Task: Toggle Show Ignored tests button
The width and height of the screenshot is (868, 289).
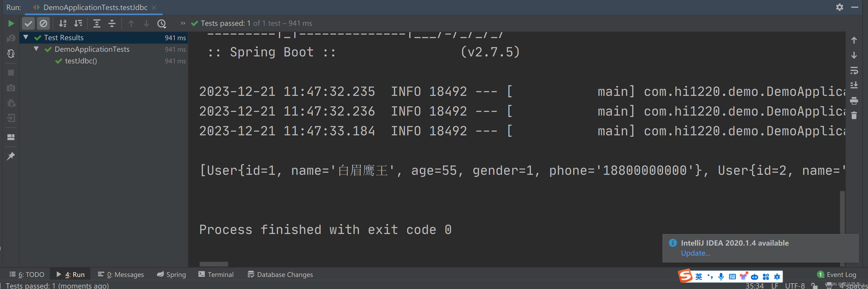Action: pos(43,23)
